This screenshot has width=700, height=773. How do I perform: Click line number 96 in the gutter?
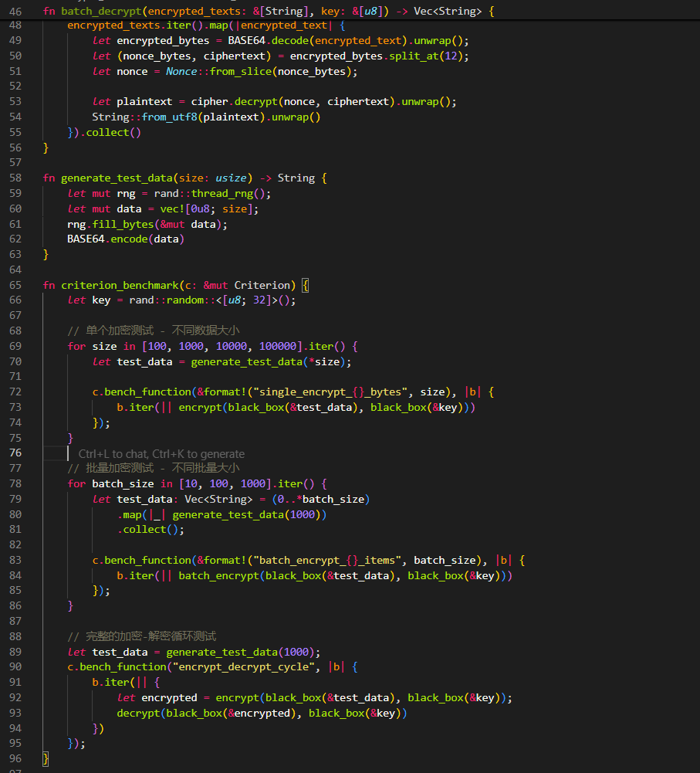(x=15, y=758)
